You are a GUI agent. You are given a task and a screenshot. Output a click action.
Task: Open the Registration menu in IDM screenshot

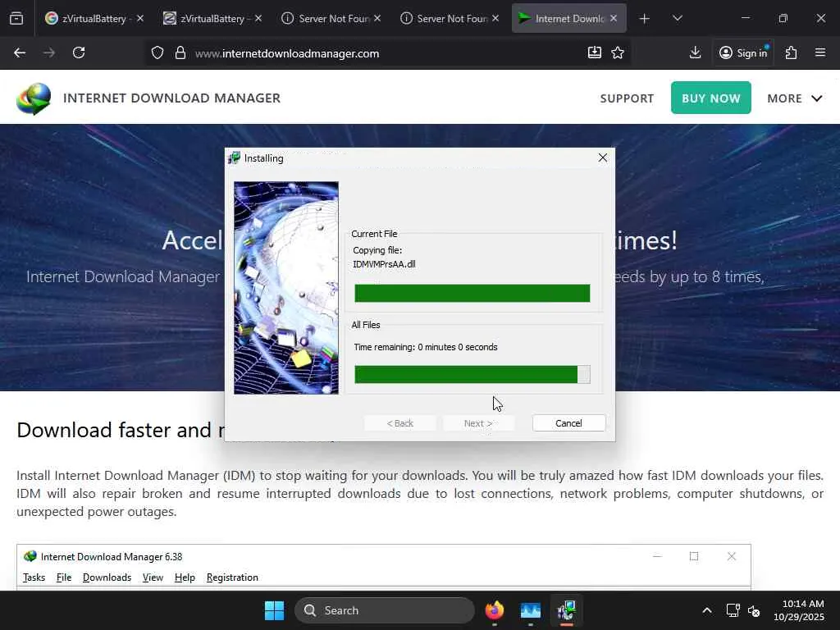pyautogui.click(x=232, y=577)
